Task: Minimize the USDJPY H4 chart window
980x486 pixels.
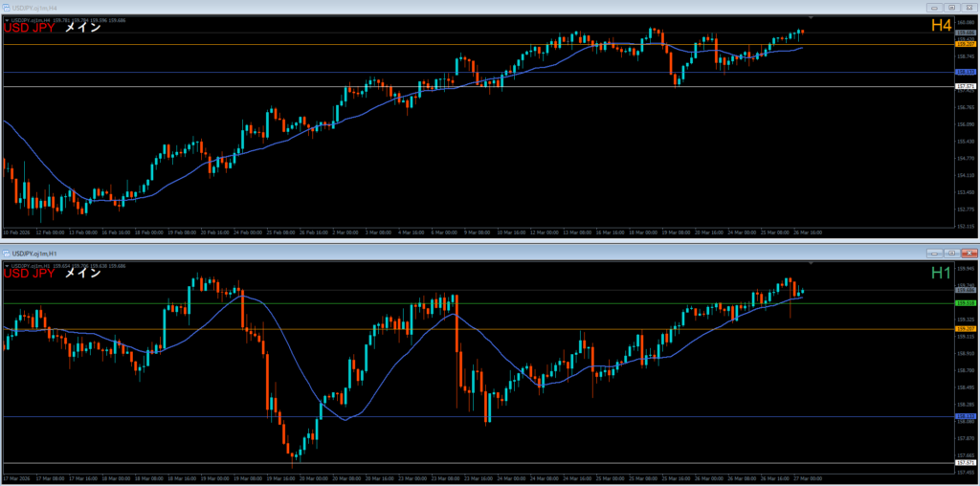Action: 934,7
